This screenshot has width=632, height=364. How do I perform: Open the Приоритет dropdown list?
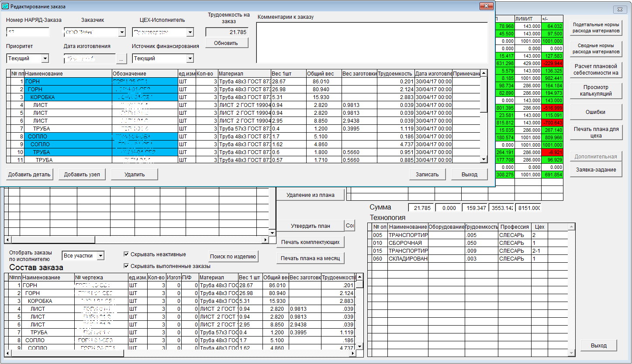coord(45,58)
